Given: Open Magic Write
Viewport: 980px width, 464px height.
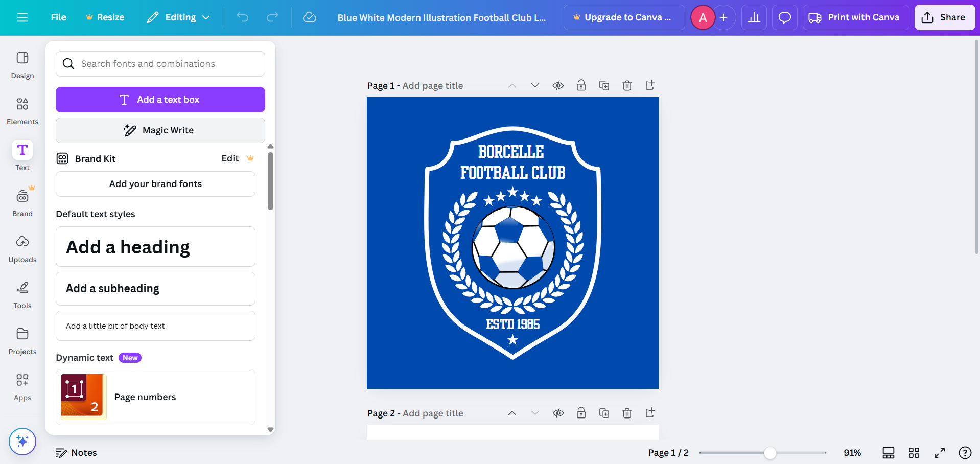Looking at the screenshot, I should (x=160, y=130).
